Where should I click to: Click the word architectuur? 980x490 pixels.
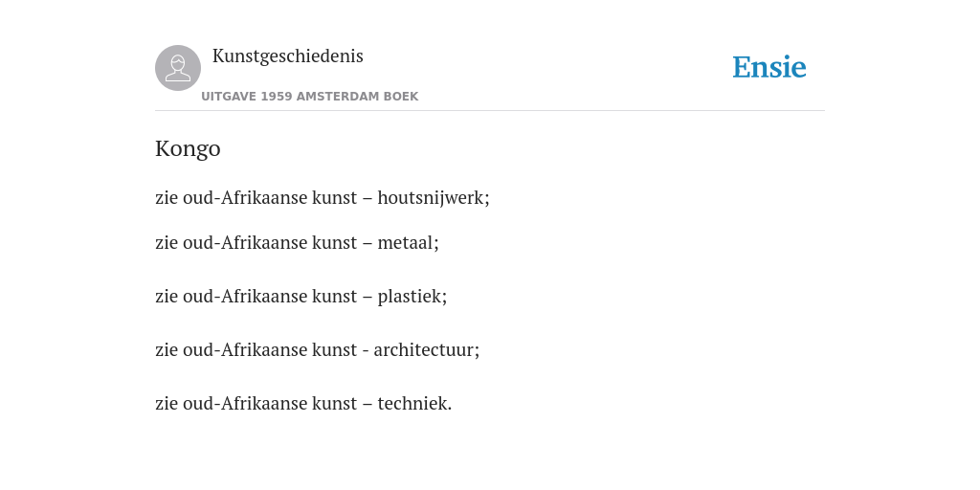(x=426, y=350)
